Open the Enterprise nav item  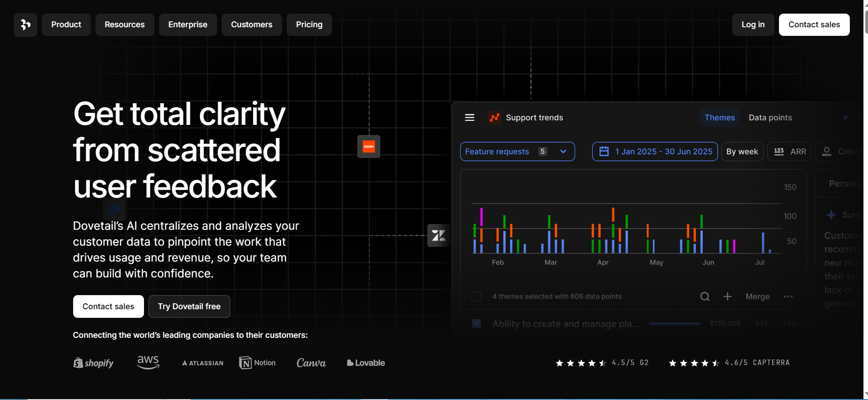188,25
